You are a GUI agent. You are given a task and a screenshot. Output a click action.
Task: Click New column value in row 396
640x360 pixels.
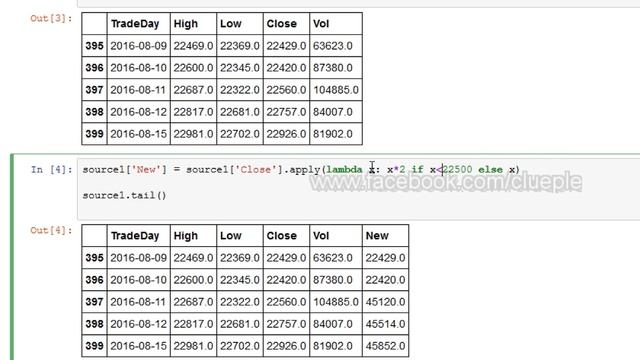[385, 280]
